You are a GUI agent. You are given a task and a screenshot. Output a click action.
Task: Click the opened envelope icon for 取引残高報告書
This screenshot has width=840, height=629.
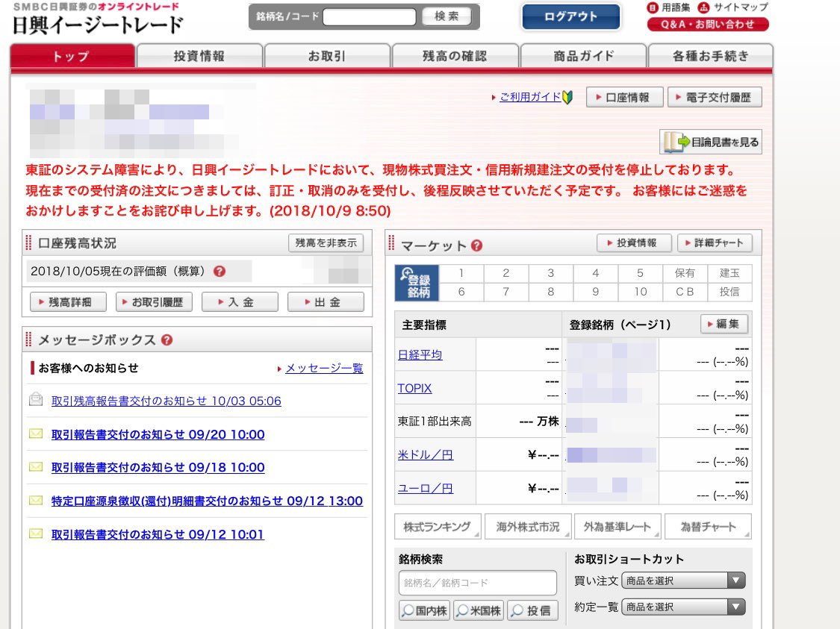[x=36, y=399]
